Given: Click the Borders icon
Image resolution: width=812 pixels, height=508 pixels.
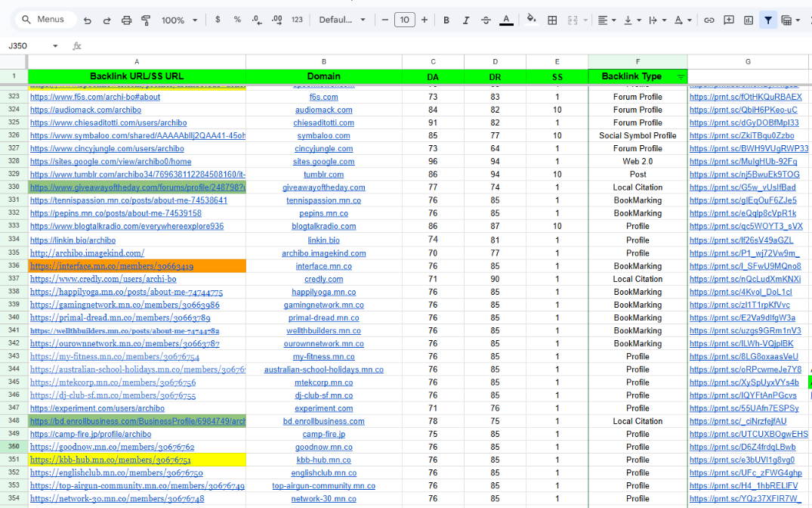Looking at the screenshot, I should click(552, 20).
